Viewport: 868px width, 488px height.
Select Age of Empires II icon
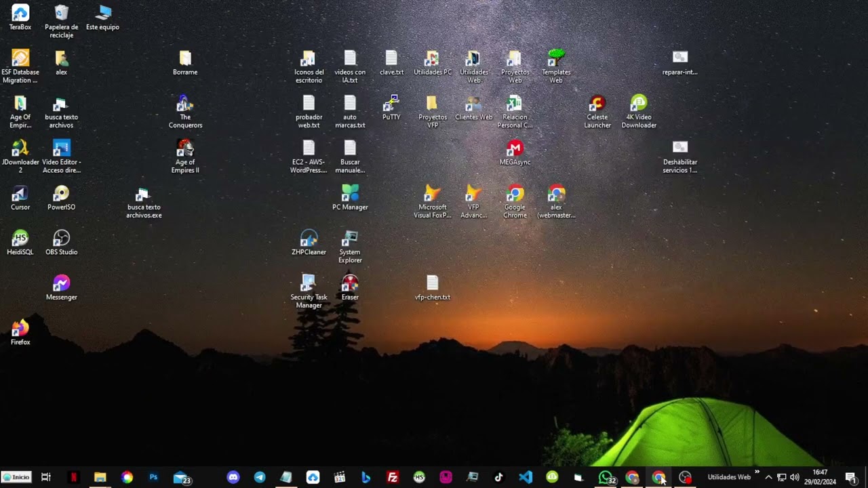(x=185, y=157)
